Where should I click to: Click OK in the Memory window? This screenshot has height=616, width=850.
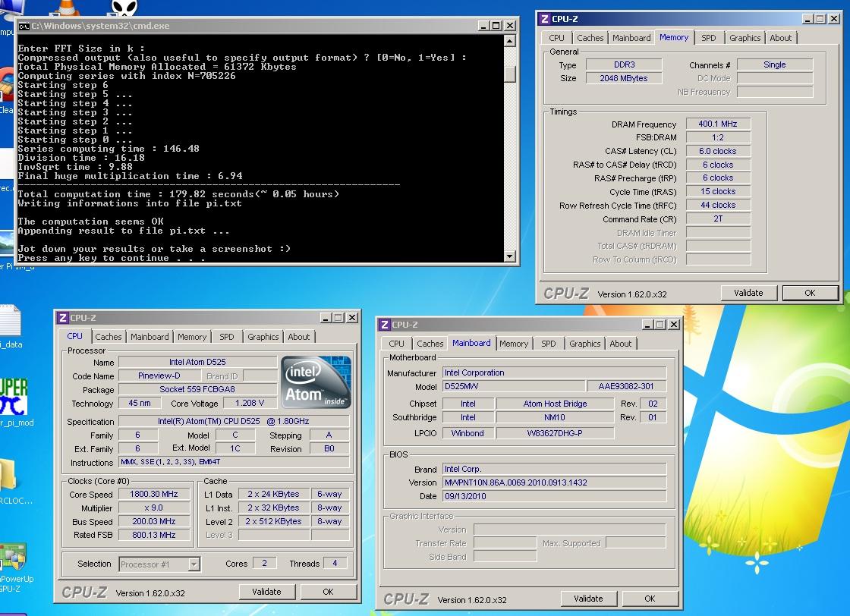[x=810, y=293]
